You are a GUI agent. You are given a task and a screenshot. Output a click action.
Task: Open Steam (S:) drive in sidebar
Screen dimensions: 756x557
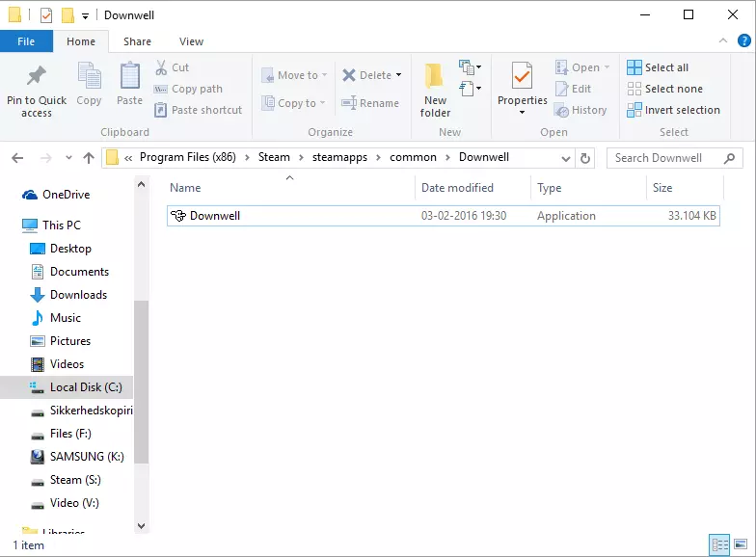point(66,480)
